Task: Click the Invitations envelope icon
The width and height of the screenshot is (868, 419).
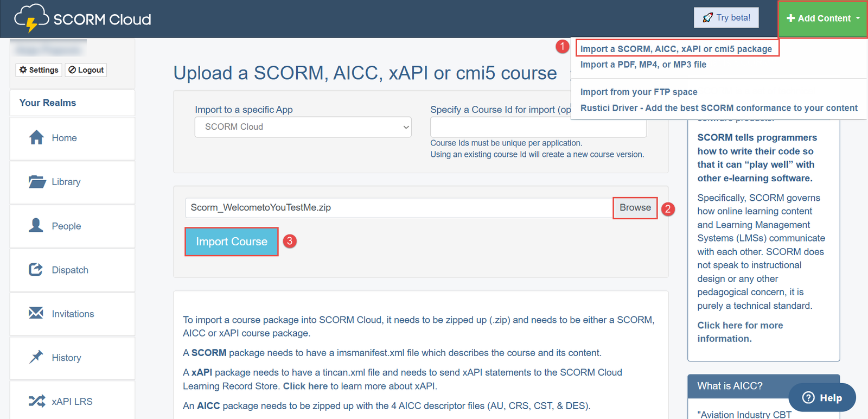Action: [x=36, y=313]
